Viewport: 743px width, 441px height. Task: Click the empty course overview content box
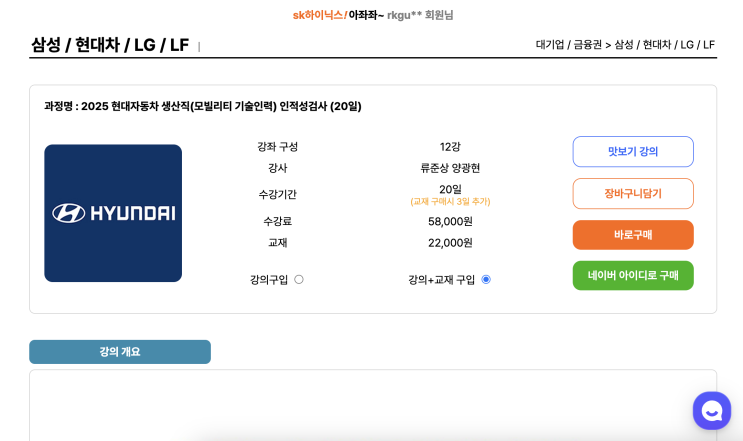[372, 405]
